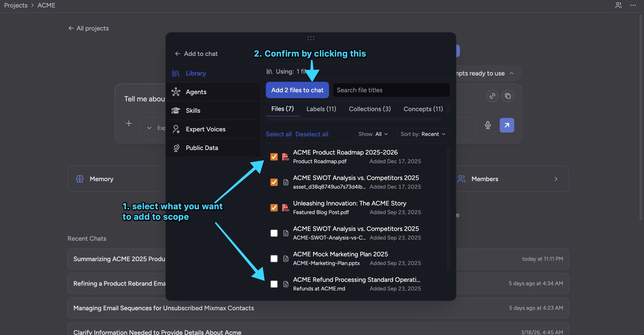Click document icon for ACME Mock Marketing Plan

pos(286,259)
